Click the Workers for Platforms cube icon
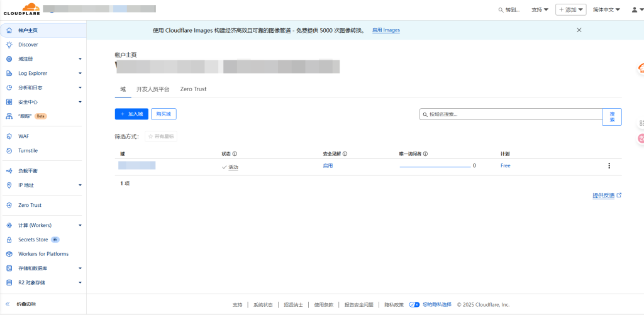This screenshot has height=315, width=644. tap(9, 254)
